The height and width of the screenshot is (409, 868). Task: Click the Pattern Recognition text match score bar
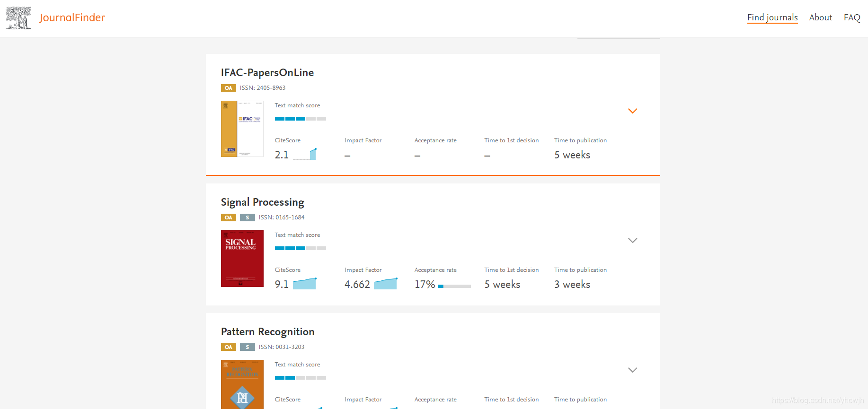coord(301,378)
